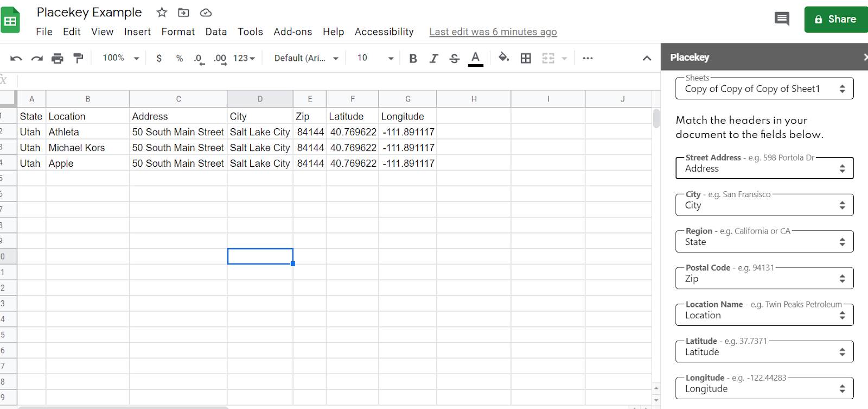Select column H header
The image size is (868, 409).
pyautogui.click(x=474, y=99)
